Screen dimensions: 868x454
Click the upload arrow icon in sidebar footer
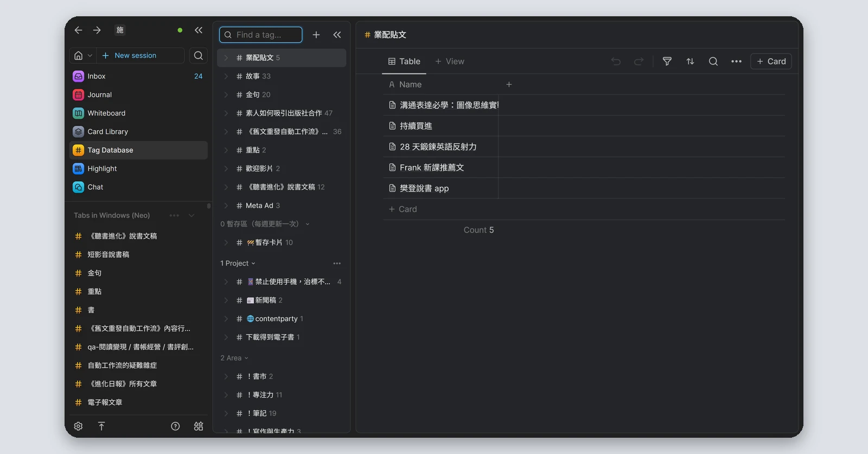coord(101,426)
